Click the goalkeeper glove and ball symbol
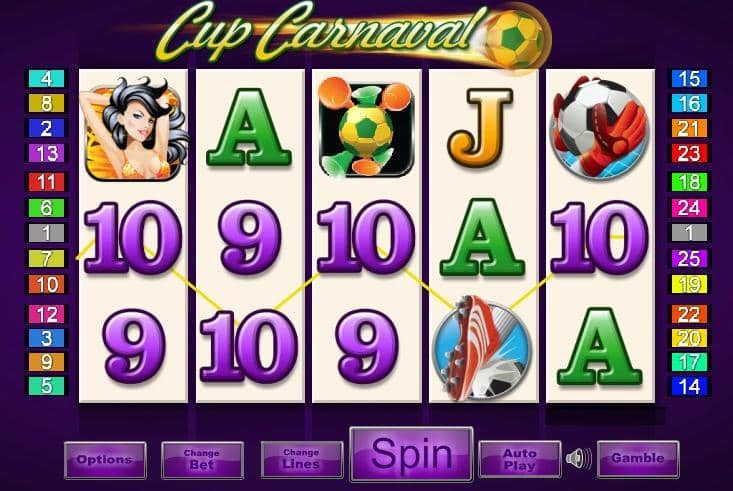The image size is (733, 491). pyautogui.click(x=599, y=127)
